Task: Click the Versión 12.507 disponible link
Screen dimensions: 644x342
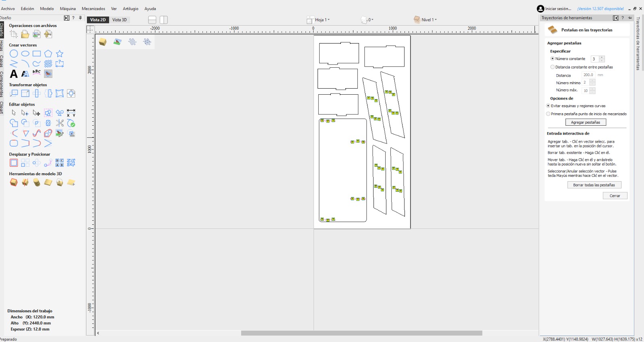Action: coord(601,8)
